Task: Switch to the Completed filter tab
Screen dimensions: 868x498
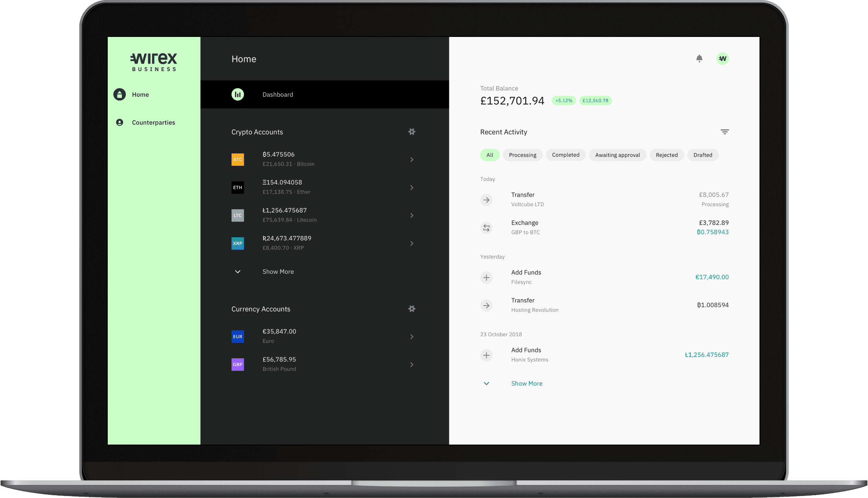Action: (x=565, y=155)
